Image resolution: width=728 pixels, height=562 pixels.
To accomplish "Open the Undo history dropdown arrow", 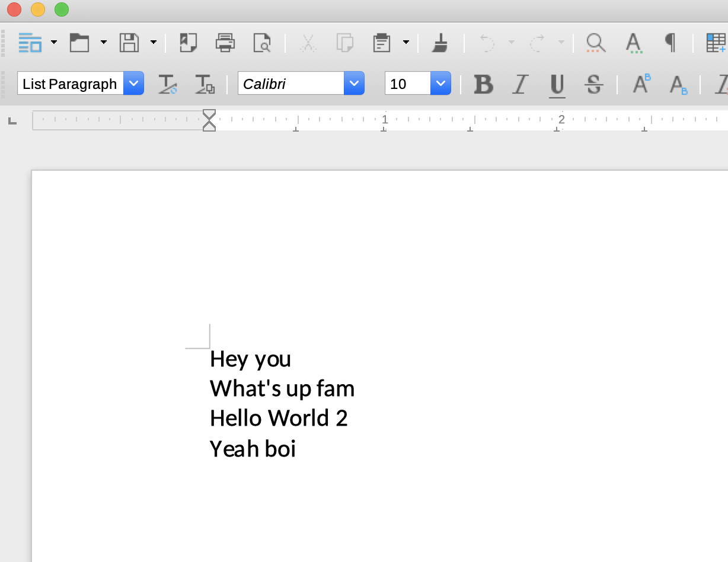I will [511, 43].
